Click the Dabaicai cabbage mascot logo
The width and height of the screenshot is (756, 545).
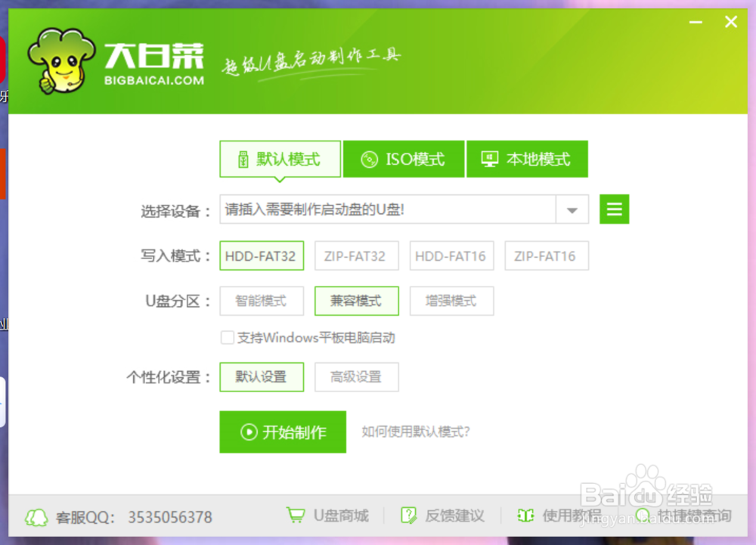pyautogui.click(x=60, y=61)
